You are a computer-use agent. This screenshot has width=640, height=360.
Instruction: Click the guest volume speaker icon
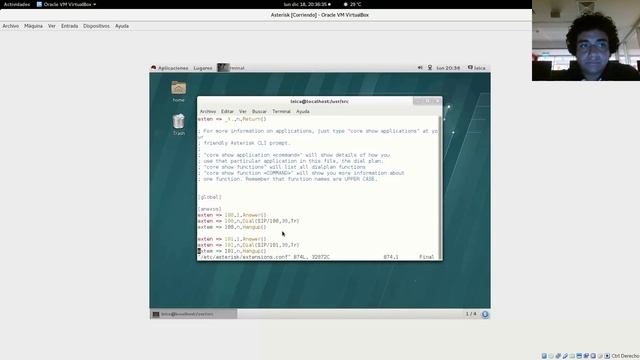(420, 68)
